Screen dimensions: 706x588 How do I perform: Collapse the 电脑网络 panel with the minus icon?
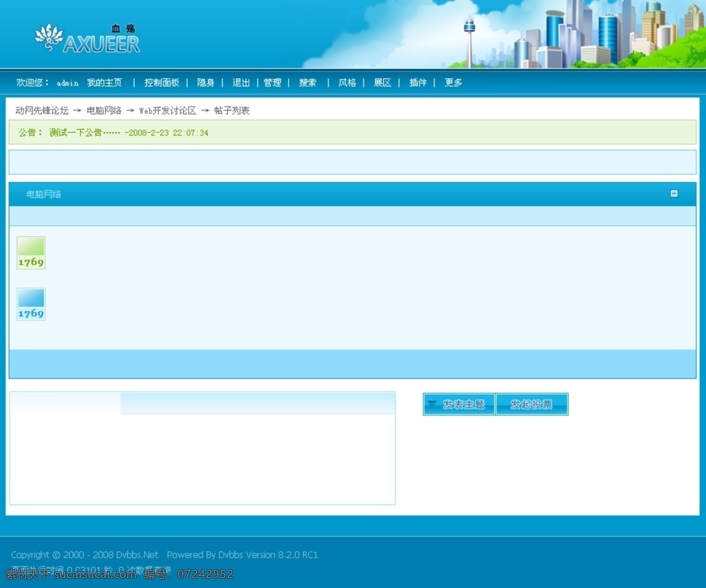point(674,193)
